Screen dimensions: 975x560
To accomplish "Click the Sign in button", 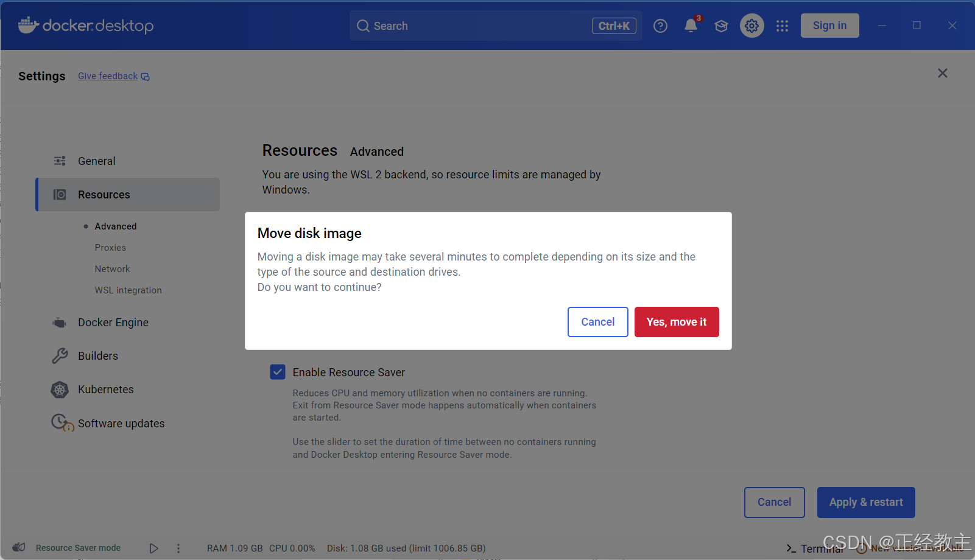I will pyautogui.click(x=829, y=26).
